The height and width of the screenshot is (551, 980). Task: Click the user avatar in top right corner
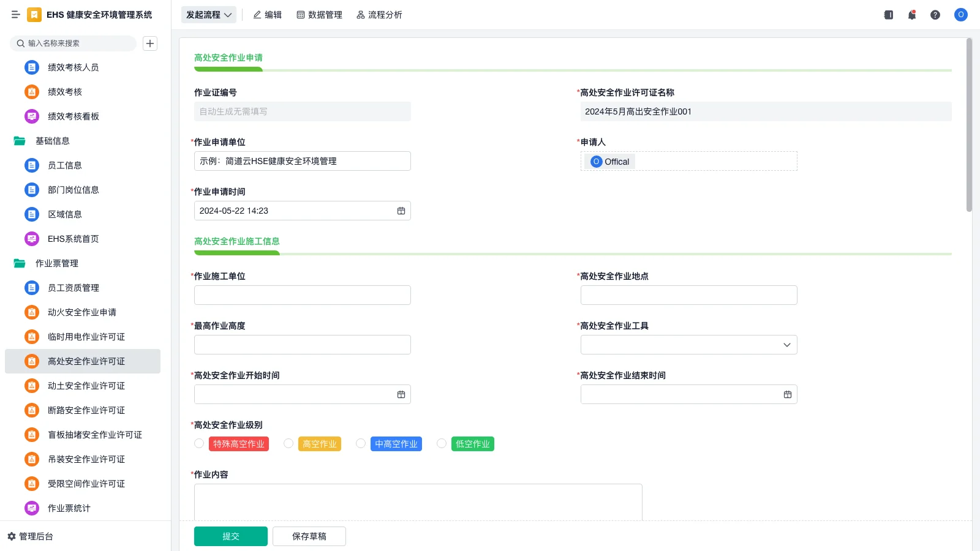click(960, 15)
